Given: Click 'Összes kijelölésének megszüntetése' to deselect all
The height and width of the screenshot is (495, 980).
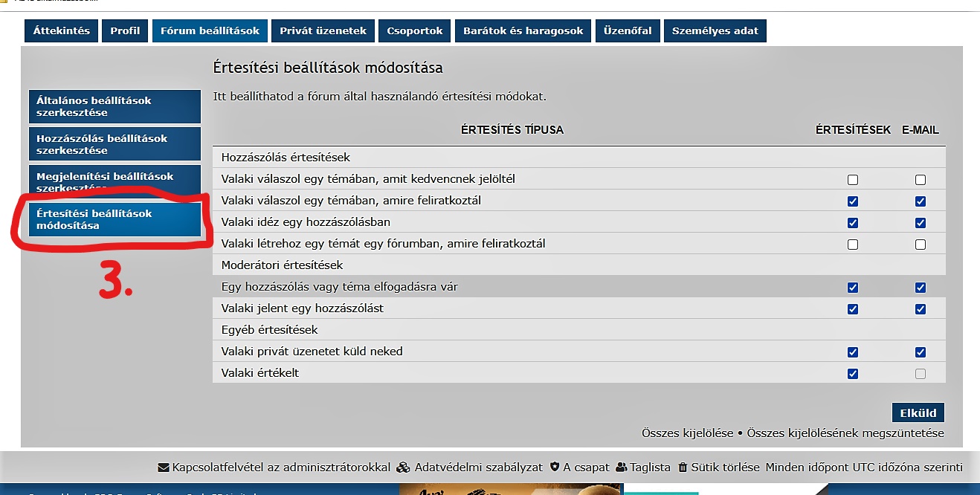Looking at the screenshot, I should point(847,432).
